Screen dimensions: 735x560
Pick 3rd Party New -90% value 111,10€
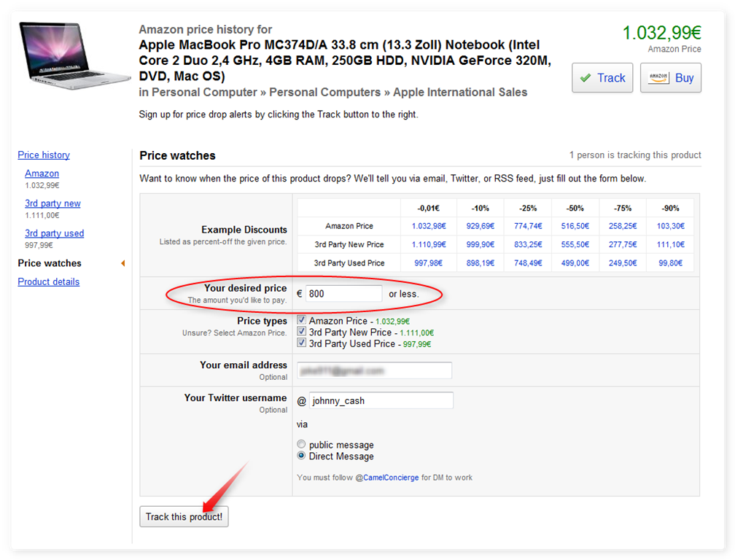click(x=670, y=244)
